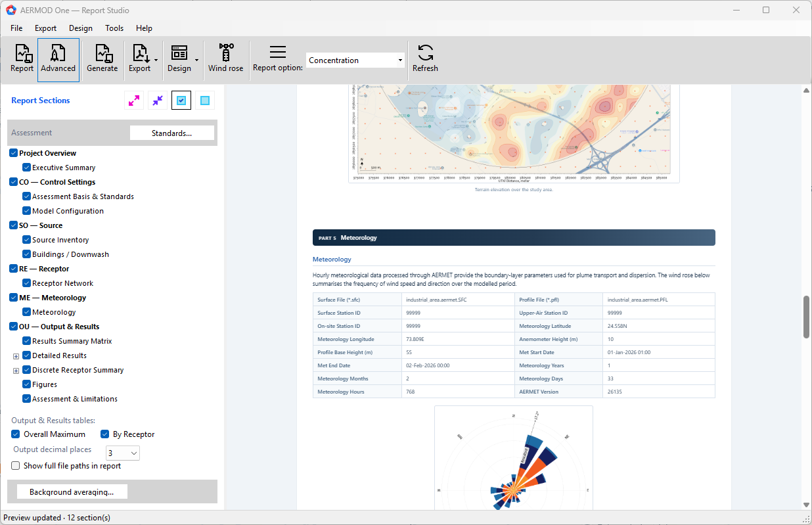Open the File menu

click(16, 28)
